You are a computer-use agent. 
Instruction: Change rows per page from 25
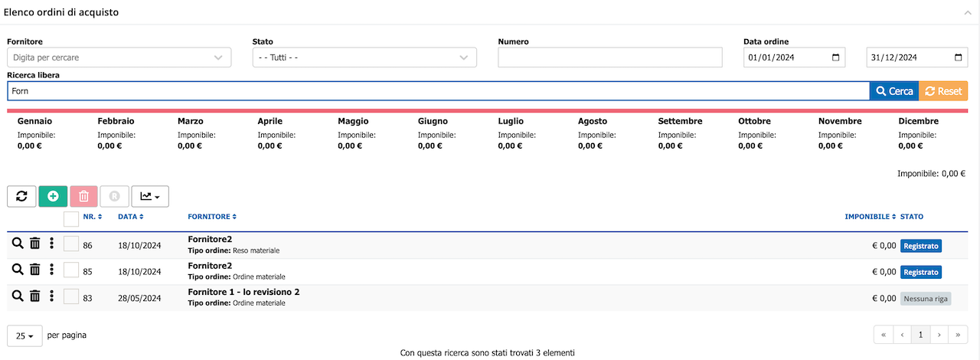click(24, 335)
